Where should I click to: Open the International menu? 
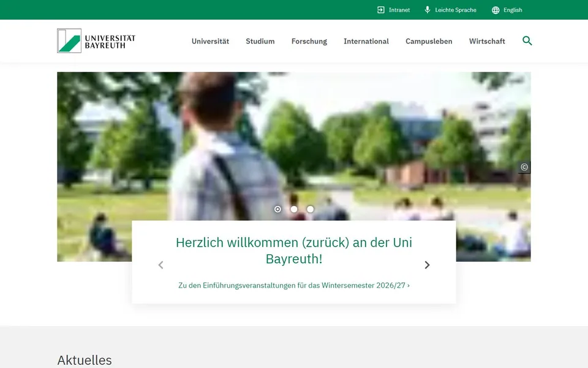tap(366, 41)
